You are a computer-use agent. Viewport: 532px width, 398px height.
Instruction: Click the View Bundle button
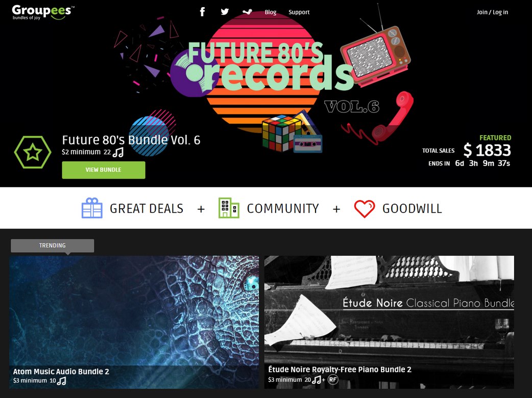(x=104, y=170)
